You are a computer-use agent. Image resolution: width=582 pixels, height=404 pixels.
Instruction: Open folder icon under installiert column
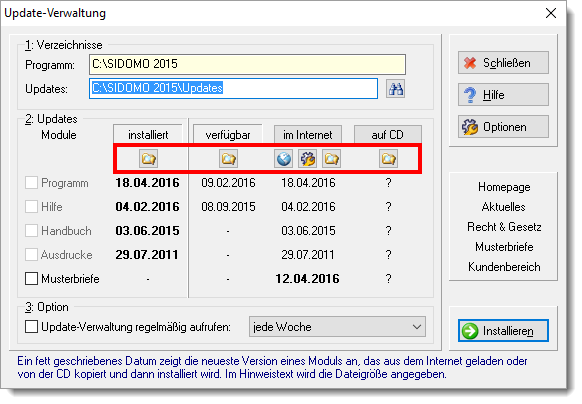(x=148, y=159)
